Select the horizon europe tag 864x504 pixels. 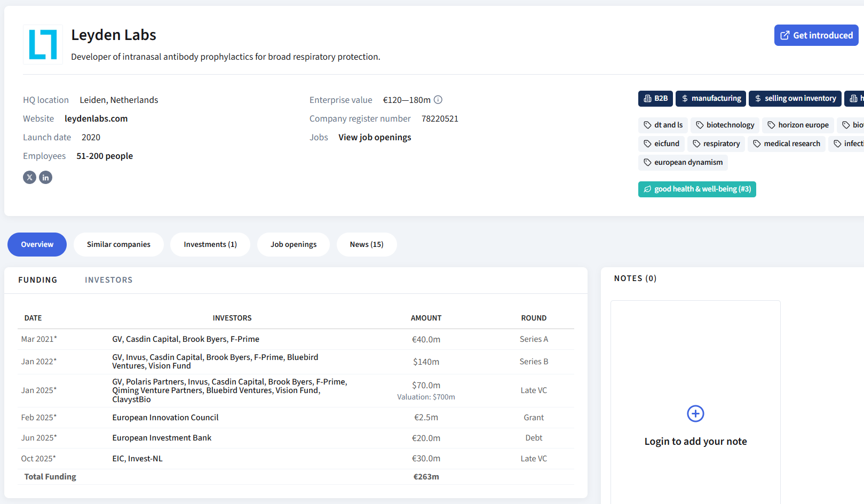coord(798,125)
